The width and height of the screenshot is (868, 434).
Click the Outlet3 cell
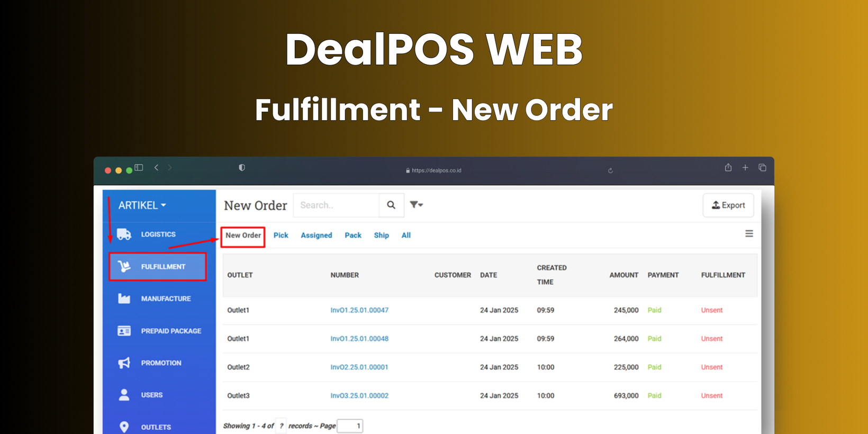click(238, 396)
